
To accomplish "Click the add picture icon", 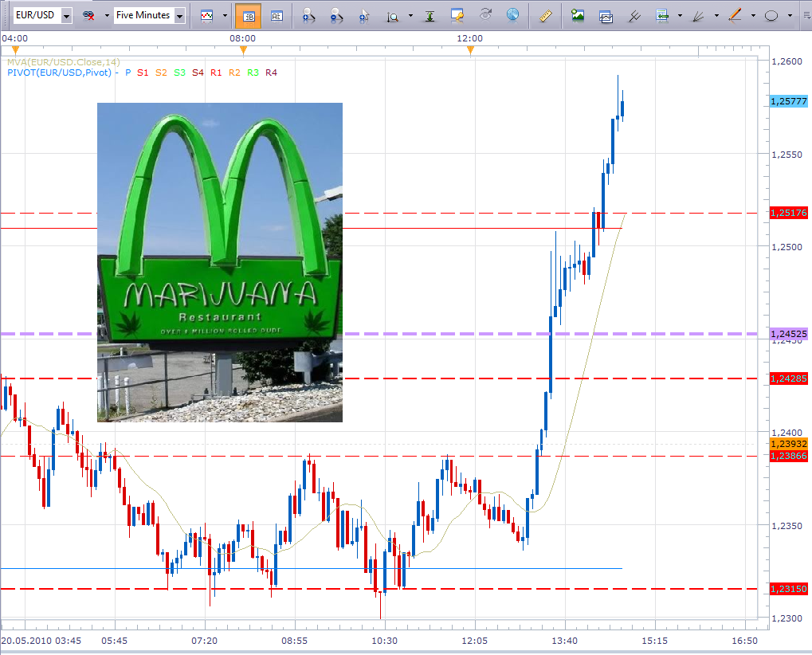I will pos(578,15).
